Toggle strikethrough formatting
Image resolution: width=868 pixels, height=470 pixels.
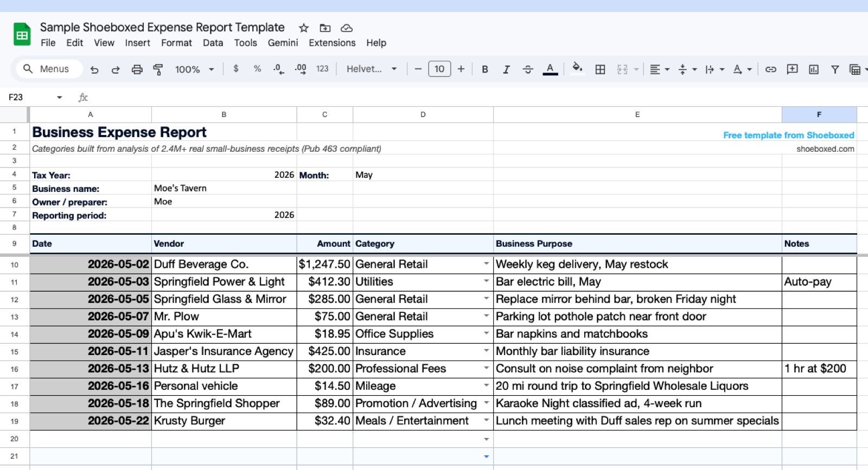click(x=528, y=69)
